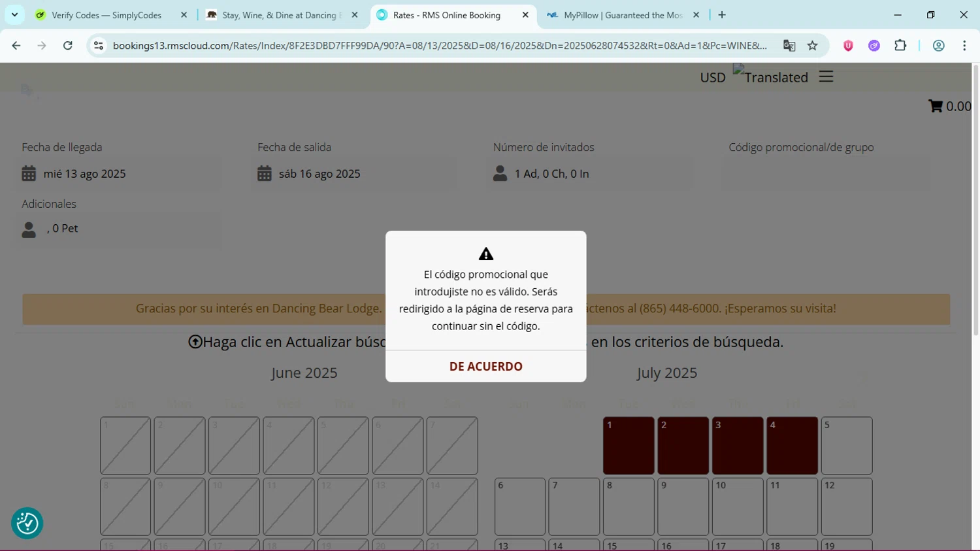
Task: Open the Bitwarden shield extension icon
Action: click(848, 46)
